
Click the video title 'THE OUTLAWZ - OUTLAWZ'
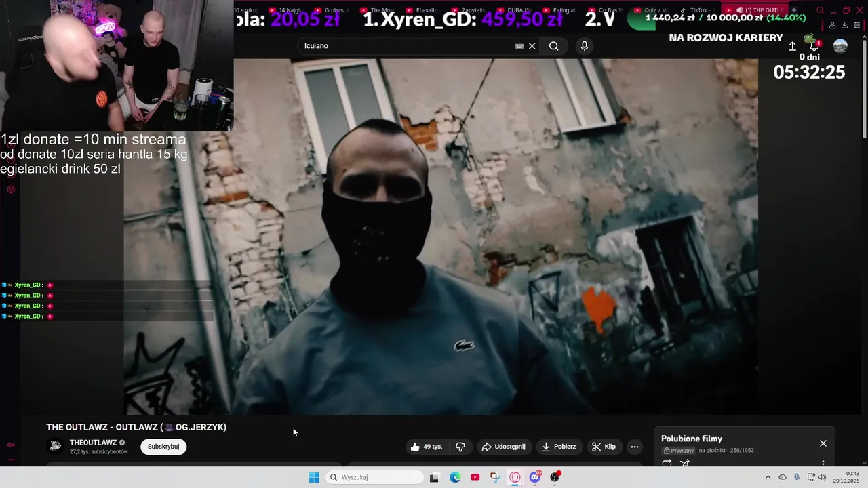136,427
